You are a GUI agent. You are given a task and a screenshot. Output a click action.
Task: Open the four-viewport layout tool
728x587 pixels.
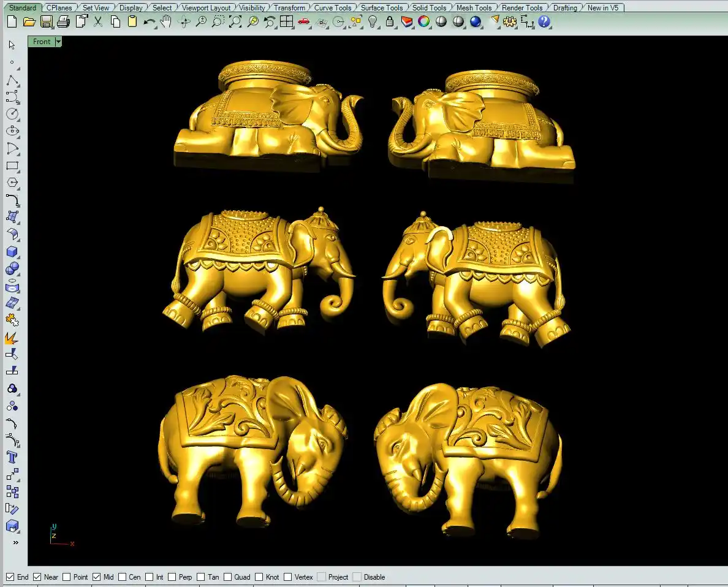(x=286, y=22)
